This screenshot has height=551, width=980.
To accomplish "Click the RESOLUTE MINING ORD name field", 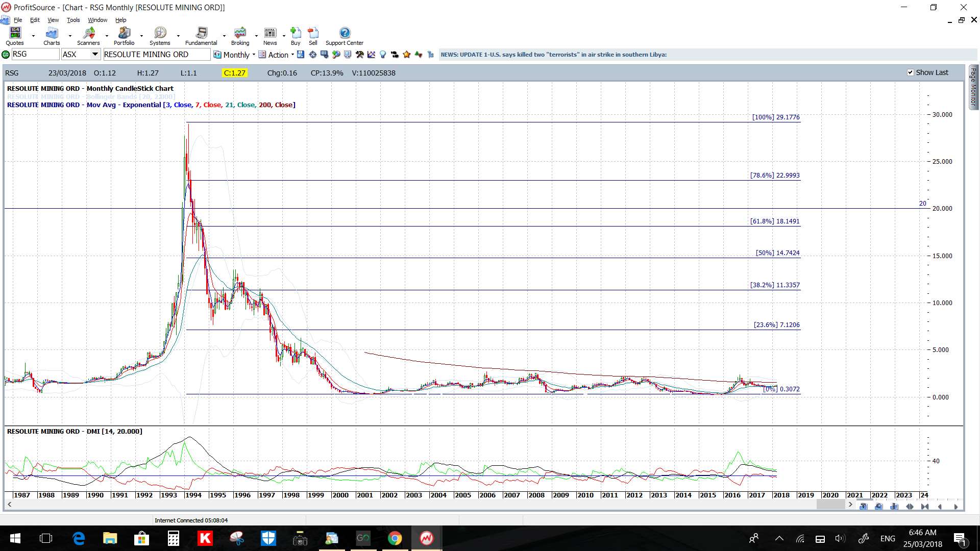I will coord(156,55).
